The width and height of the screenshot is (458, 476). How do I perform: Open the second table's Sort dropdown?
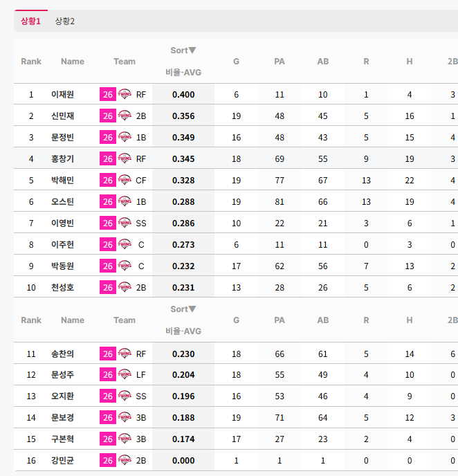(192, 309)
